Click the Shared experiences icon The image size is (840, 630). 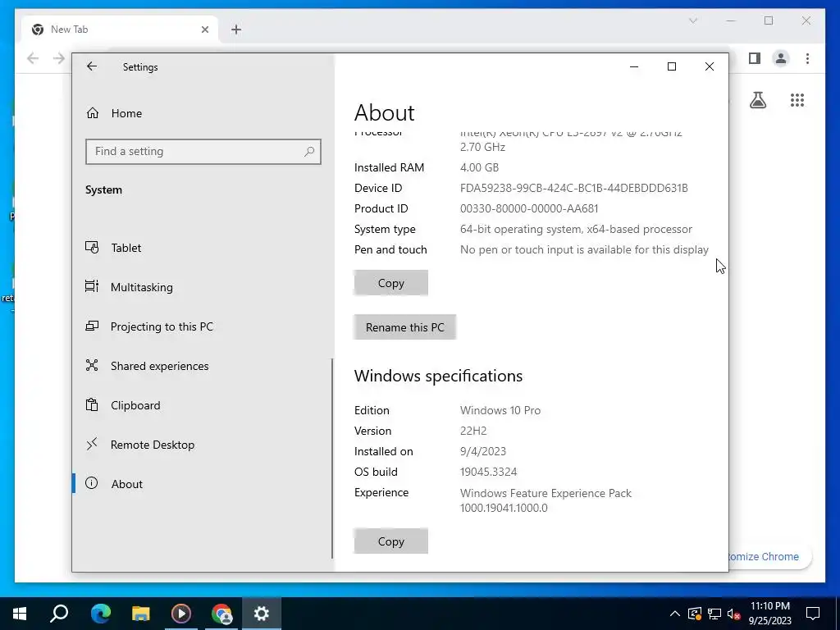point(92,365)
